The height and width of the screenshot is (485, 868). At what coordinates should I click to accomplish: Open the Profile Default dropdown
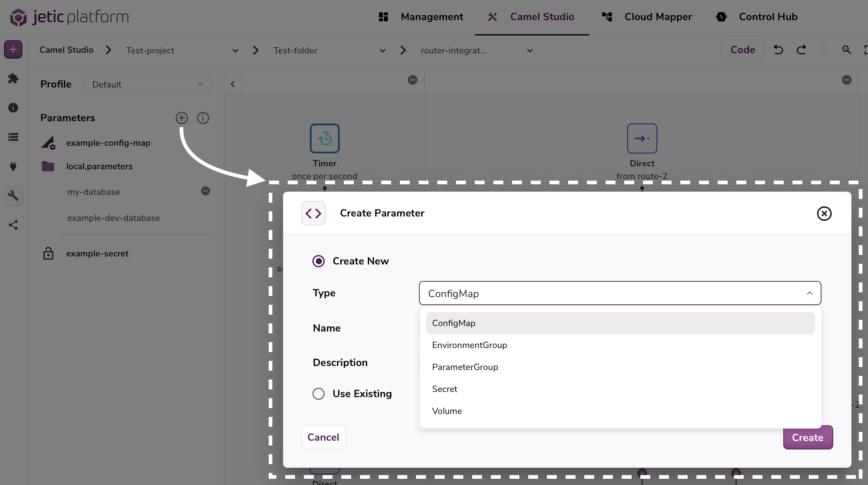click(x=147, y=84)
